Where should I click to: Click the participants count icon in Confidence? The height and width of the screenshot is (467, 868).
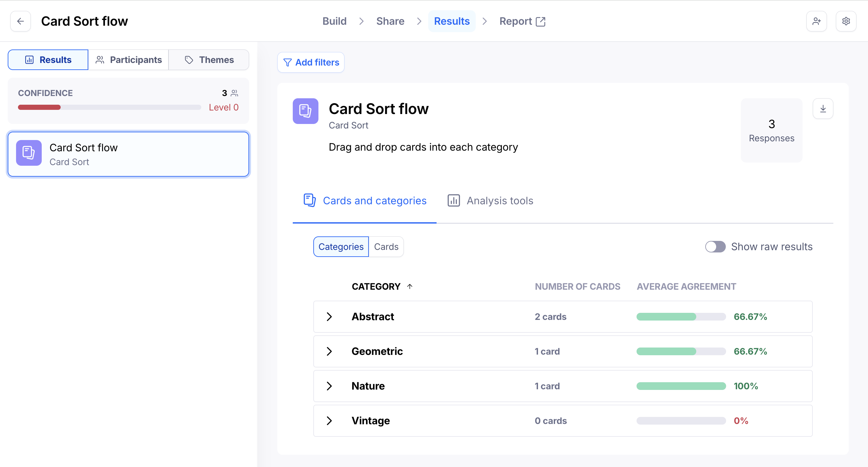point(235,93)
